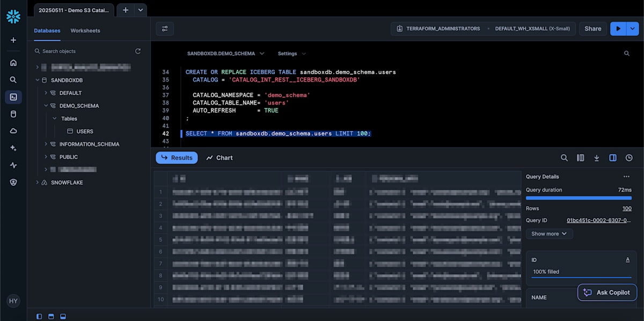The image size is (644, 321).
Task: Toggle editor pane visibility
Action: (51, 316)
